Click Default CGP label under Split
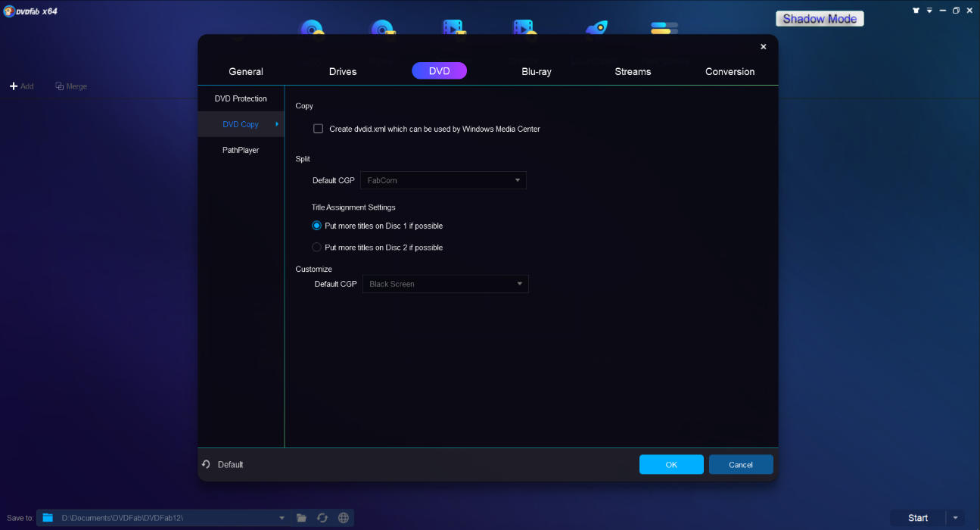Viewport: 980px width, 530px height. (334, 180)
